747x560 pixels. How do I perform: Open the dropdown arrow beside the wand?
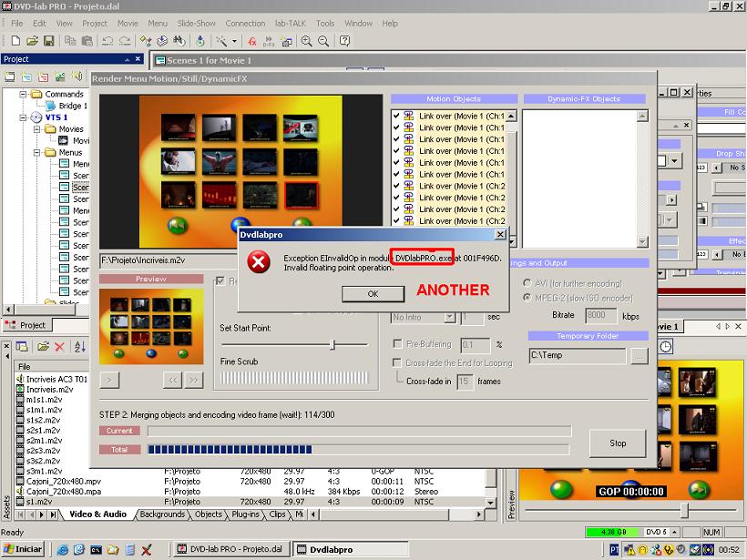point(234,41)
